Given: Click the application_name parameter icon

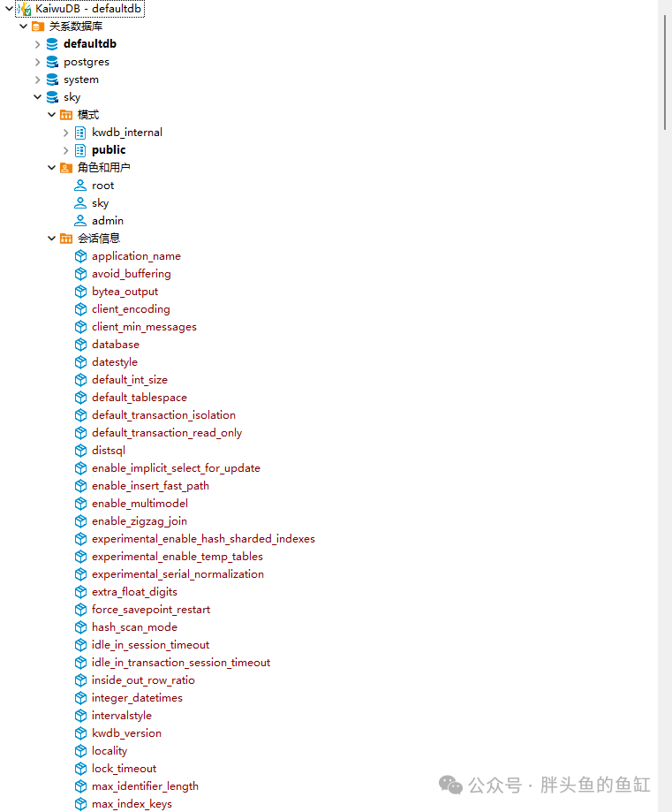Looking at the screenshot, I should (80, 256).
